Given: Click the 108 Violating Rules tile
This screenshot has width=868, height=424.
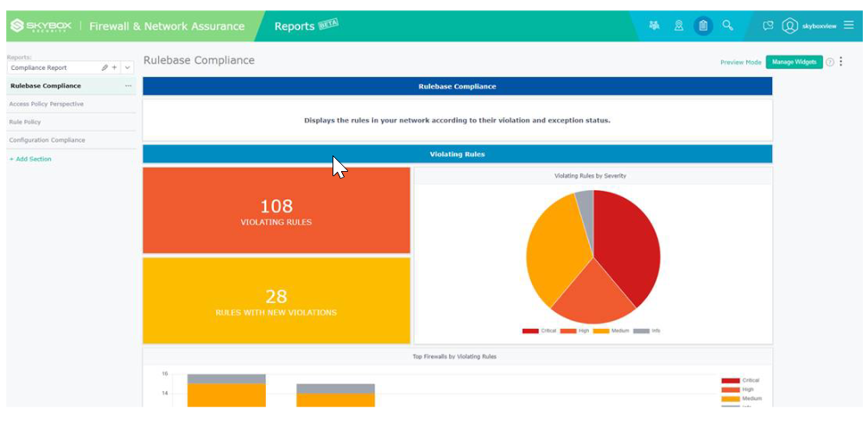Looking at the screenshot, I should click(276, 211).
